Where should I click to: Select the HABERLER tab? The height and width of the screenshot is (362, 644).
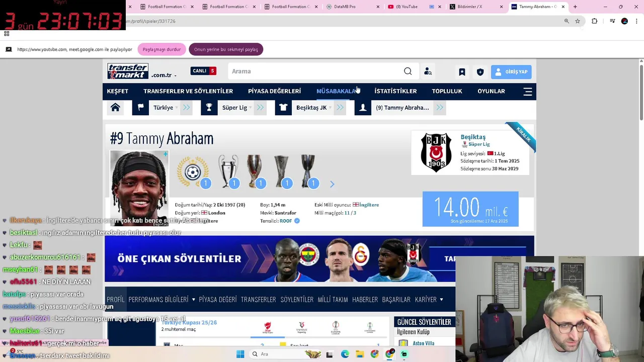(365, 300)
